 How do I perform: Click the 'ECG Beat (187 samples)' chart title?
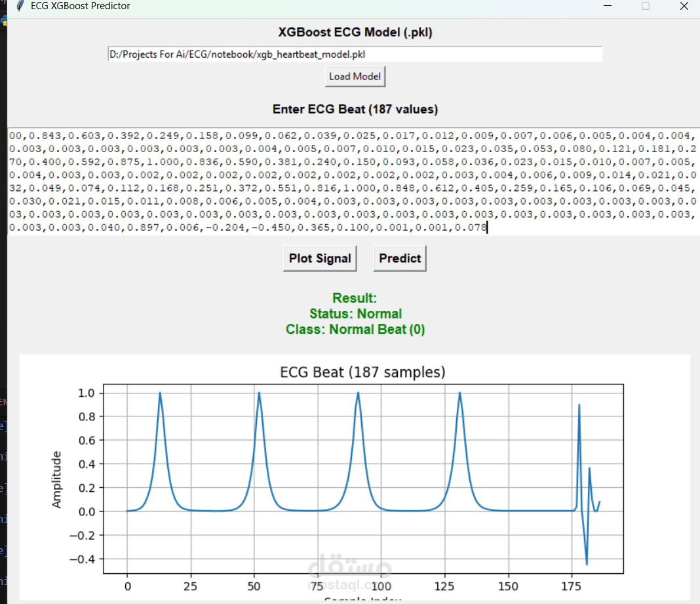tap(361, 372)
